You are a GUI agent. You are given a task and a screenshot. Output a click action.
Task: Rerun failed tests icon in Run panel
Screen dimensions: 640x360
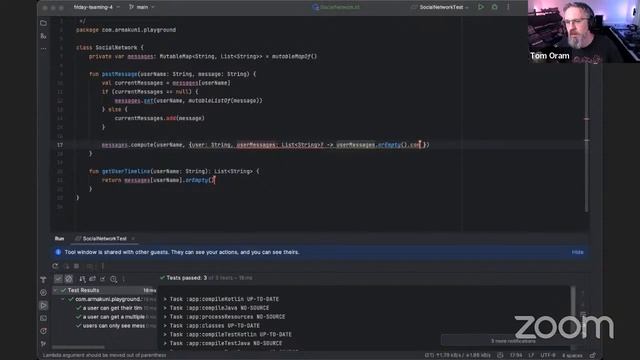point(67,266)
